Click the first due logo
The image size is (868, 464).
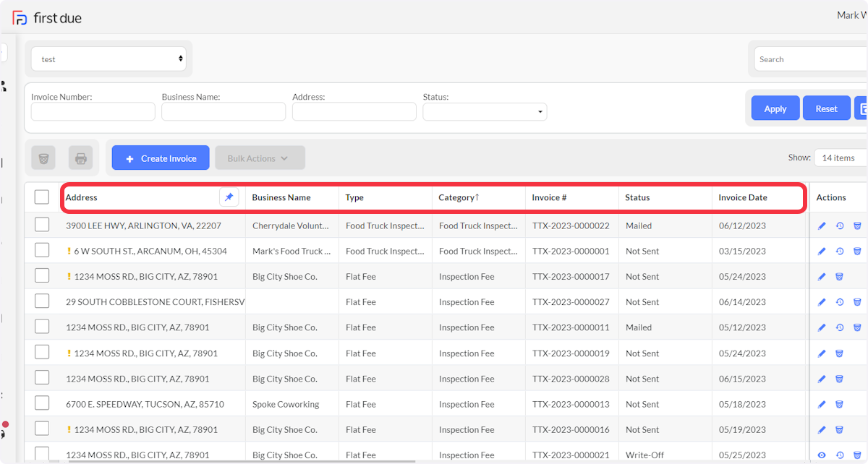(47, 18)
